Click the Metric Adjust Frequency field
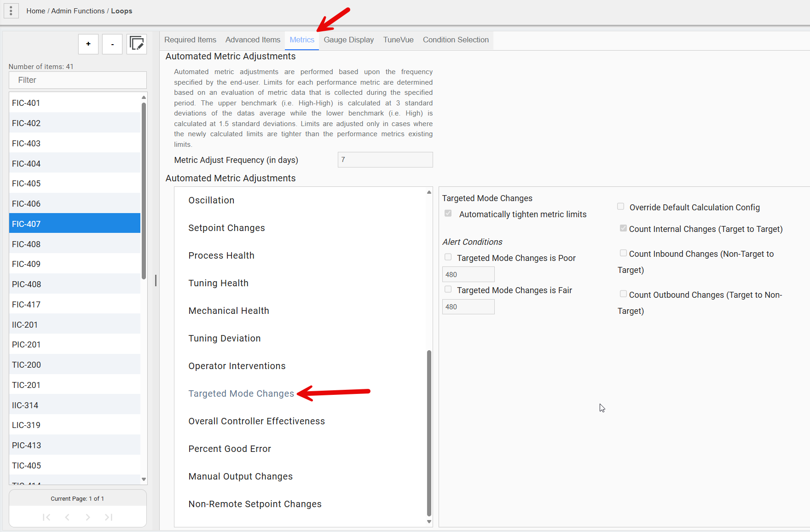This screenshot has width=810, height=532. (385, 160)
